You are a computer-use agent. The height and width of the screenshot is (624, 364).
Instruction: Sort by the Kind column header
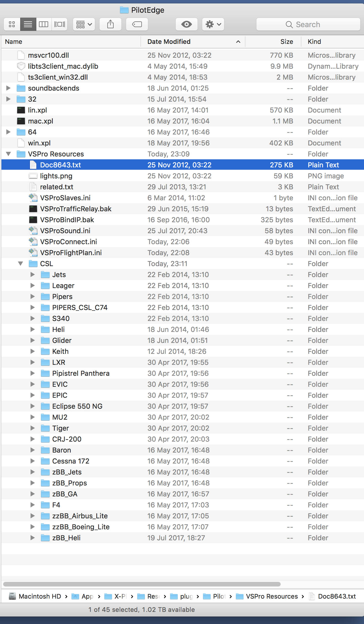(333, 42)
